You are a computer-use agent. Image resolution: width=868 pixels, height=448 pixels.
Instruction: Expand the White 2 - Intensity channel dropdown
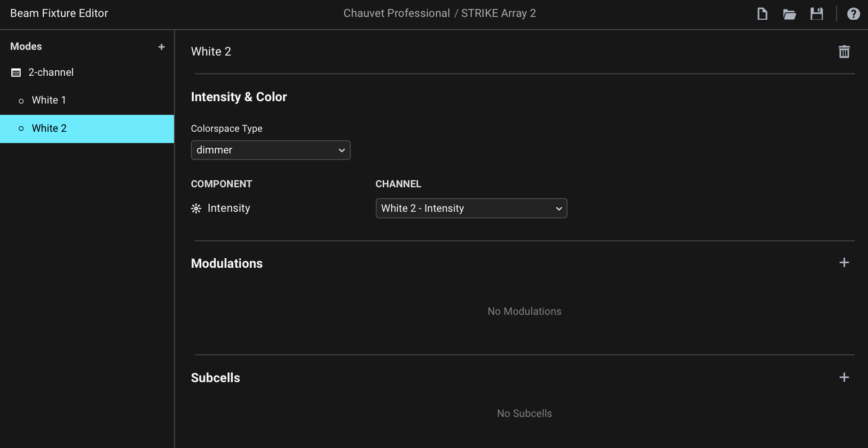471,208
